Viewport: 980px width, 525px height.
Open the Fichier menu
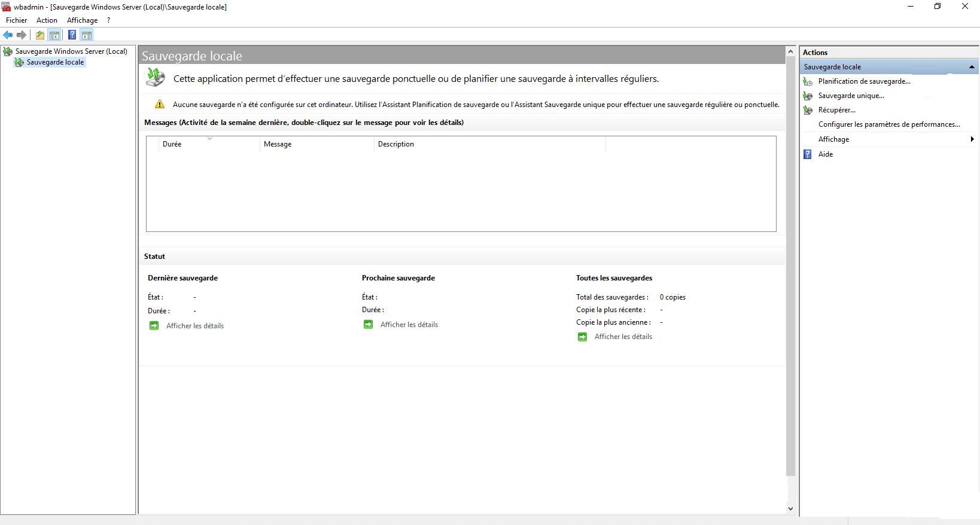(16, 20)
